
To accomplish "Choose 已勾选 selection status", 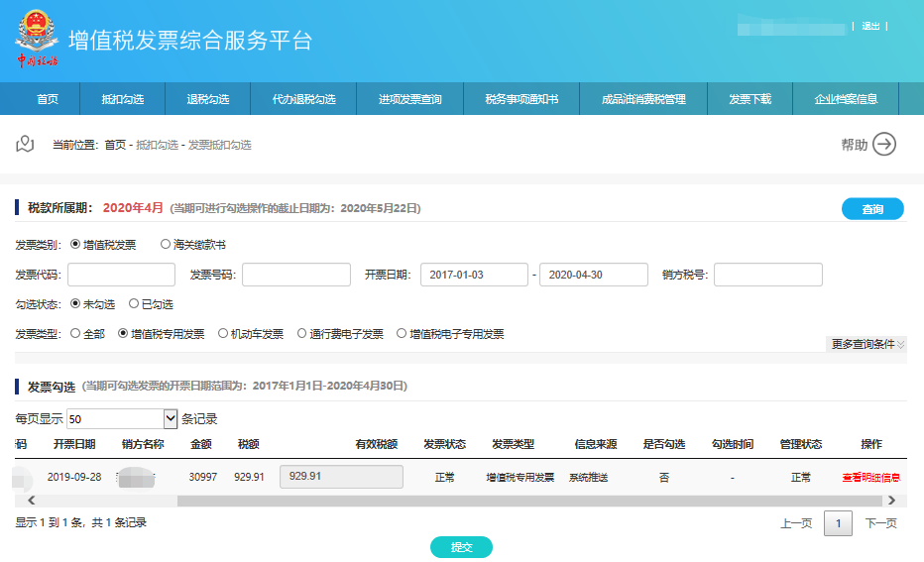I will coord(134,303).
